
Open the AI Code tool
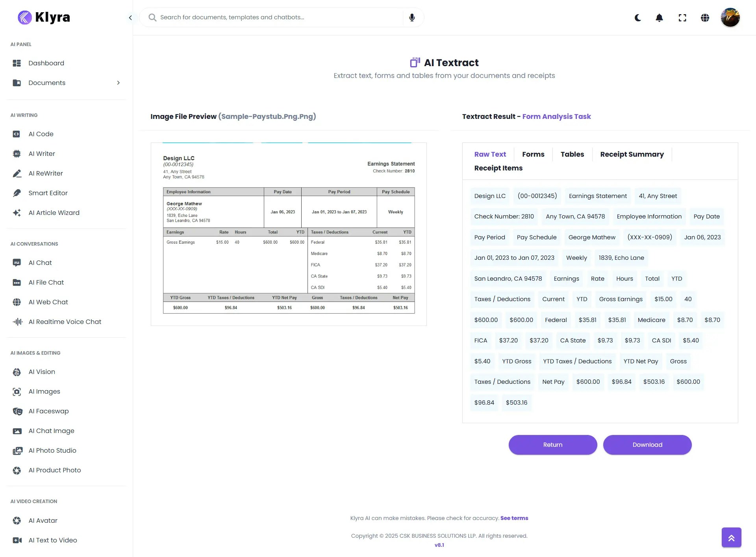[41, 134]
